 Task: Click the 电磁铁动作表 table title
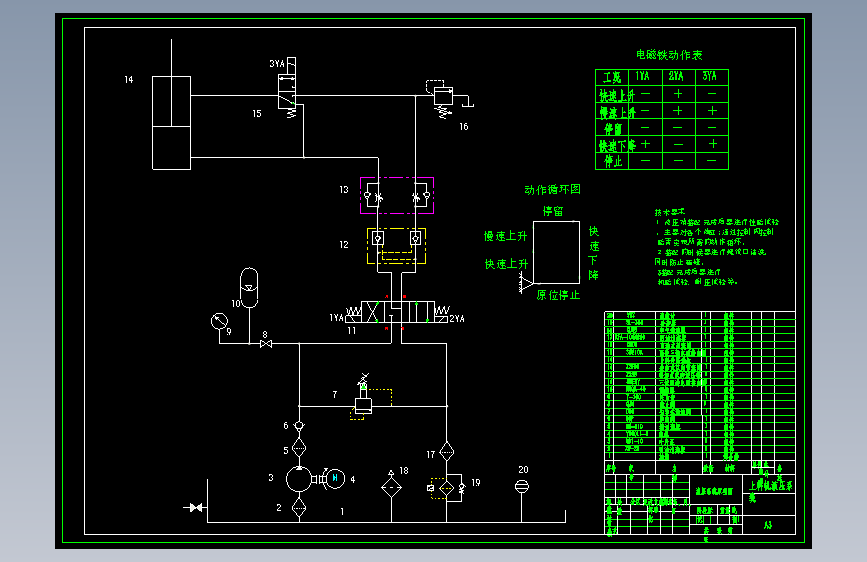click(x=669, y=55)
